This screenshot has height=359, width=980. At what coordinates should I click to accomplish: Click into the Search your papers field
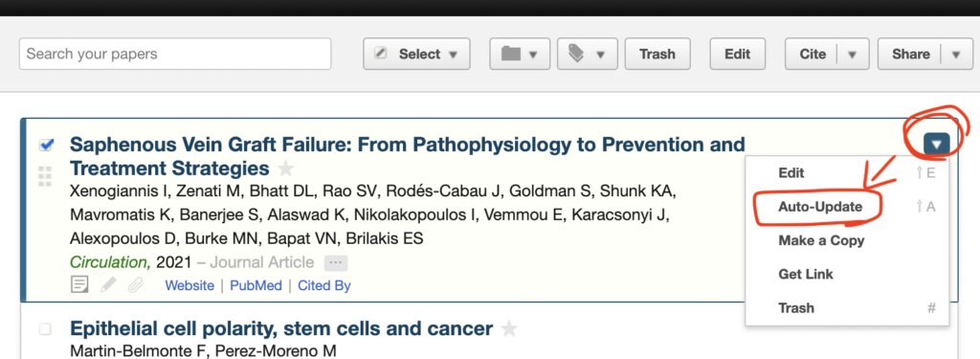coord(175,54)
